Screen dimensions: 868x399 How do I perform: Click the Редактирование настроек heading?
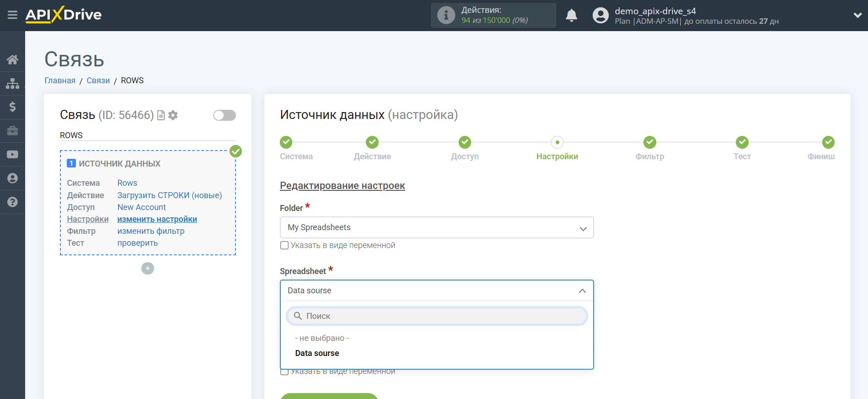(343, 186)
